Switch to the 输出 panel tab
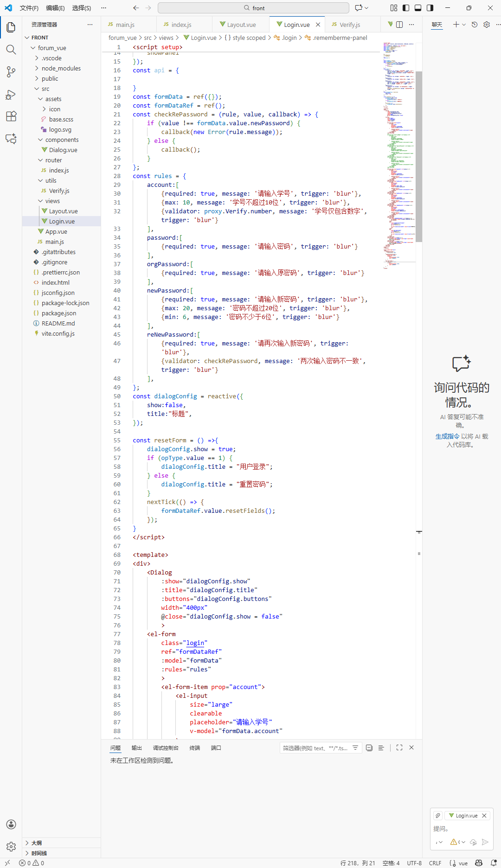The height and width of the screenshot is (868, 501). (x=136, y=748)
